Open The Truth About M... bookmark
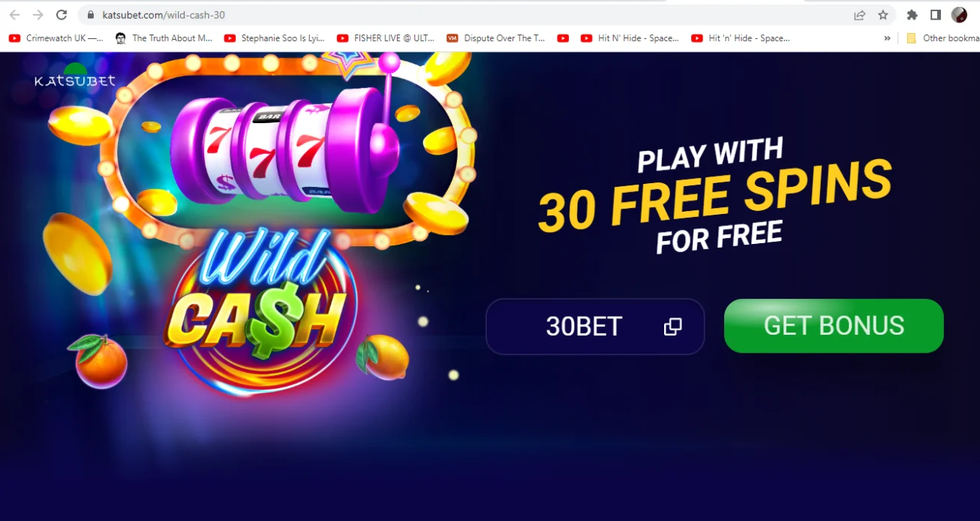 164,38
